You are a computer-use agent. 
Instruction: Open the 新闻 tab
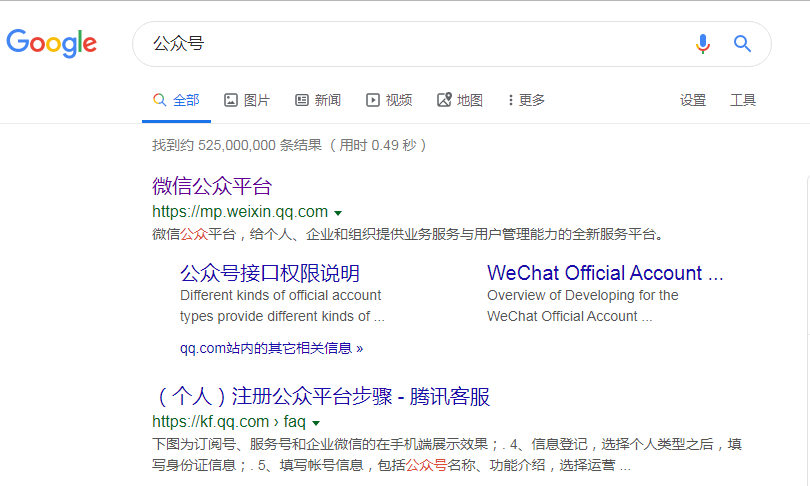click(x=318, y=100)
